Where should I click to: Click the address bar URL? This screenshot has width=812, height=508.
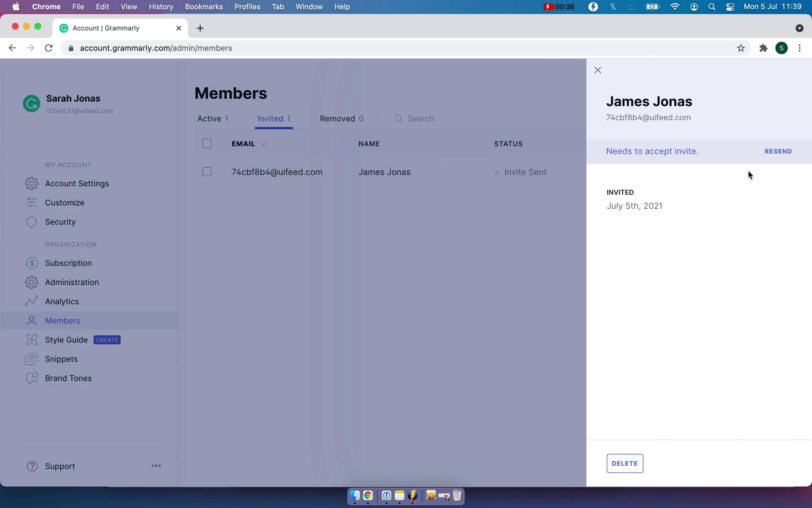pyautogui.click(x=156, y=48)
